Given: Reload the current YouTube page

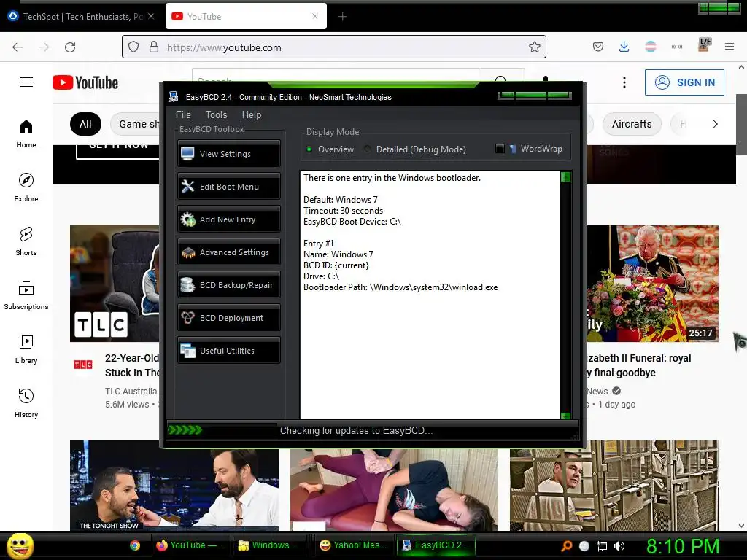Looking at the screenshot, I should (70, 47).
